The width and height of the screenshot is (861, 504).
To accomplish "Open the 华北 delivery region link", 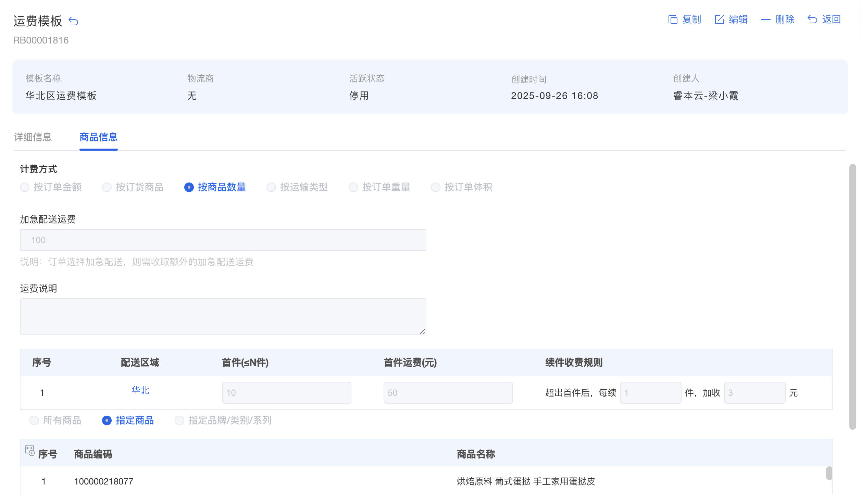I will point(140,390).
